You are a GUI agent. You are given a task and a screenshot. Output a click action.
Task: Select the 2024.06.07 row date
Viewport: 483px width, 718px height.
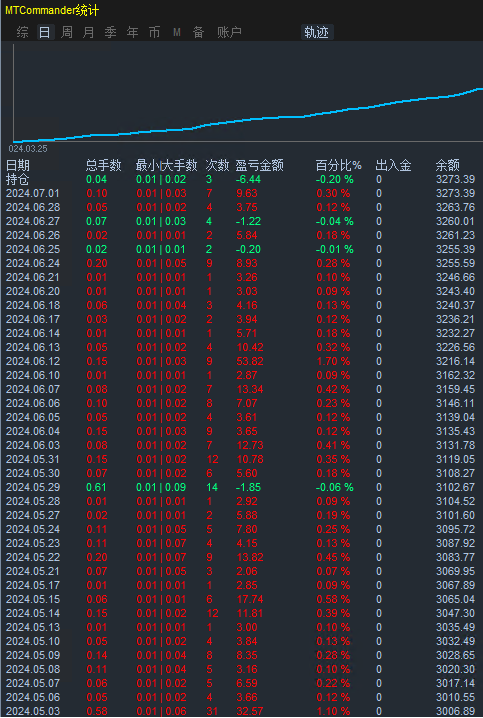point(33,389)
